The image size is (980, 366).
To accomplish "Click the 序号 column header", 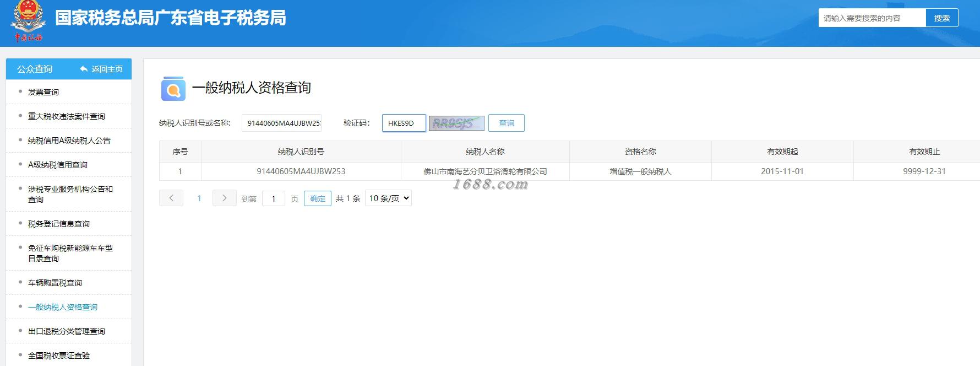I will pos(180,152).
